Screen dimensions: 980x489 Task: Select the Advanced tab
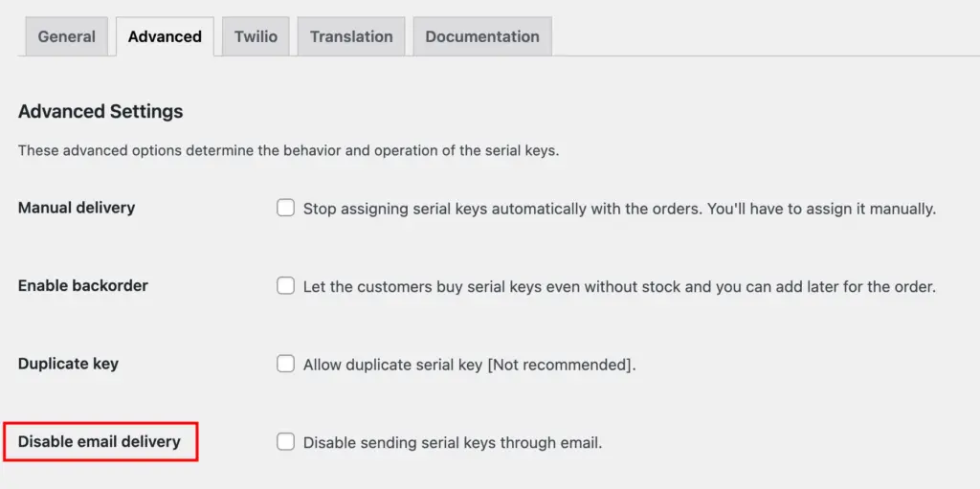[x=165, y=37]
